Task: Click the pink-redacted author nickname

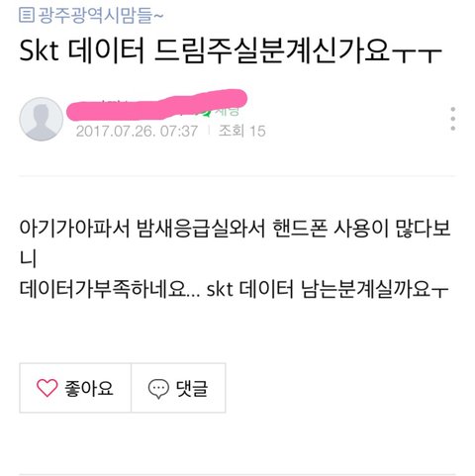Action: point(156,105)
